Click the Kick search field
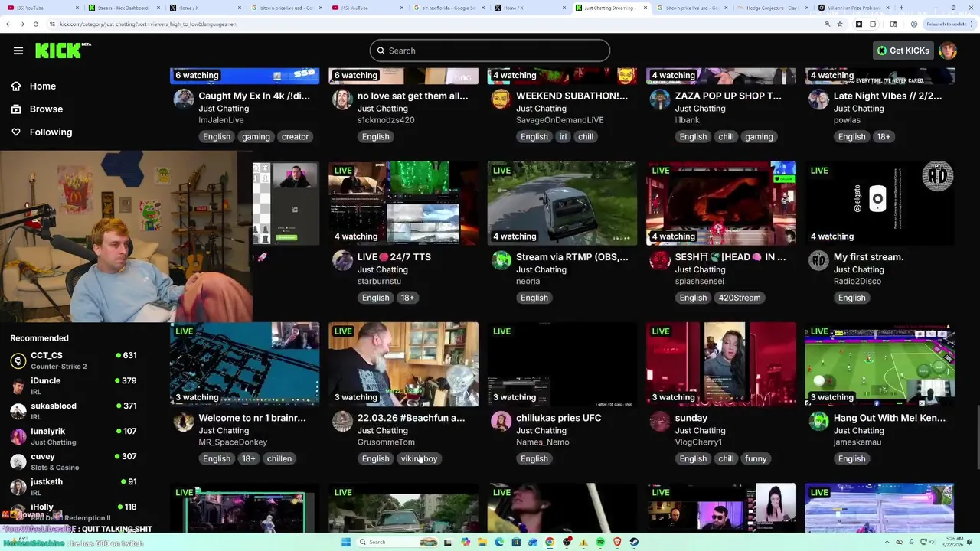The height and width of the screenshot is (551, 980). [x=490, y=51]
